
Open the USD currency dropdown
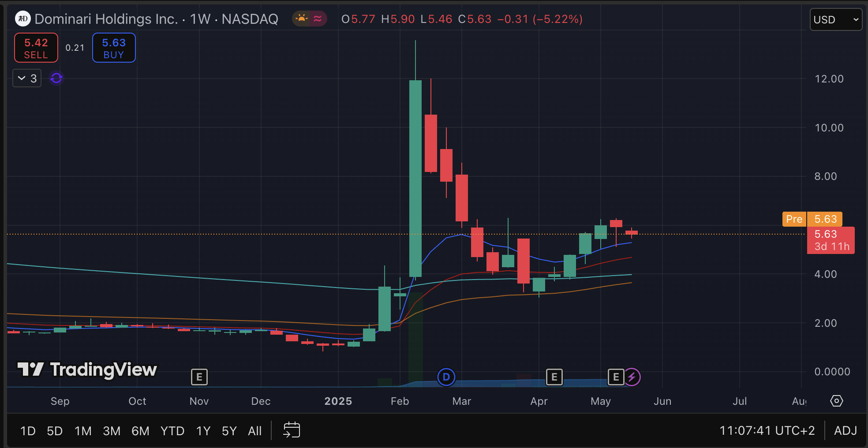836,19
